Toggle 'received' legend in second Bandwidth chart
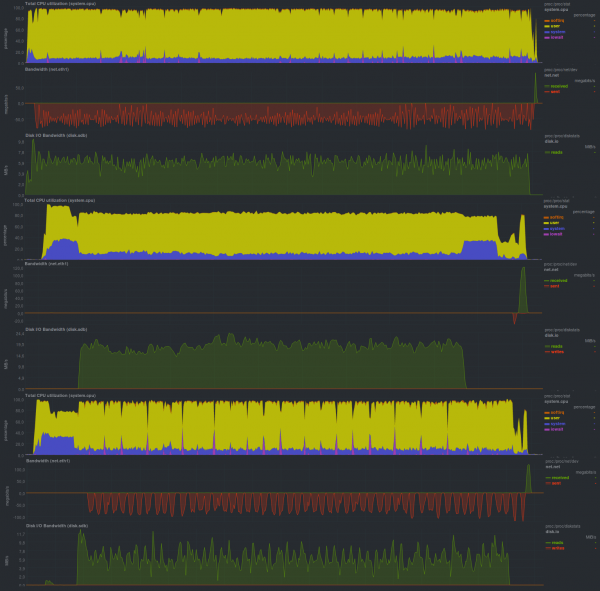 click(x=555, y=282)
